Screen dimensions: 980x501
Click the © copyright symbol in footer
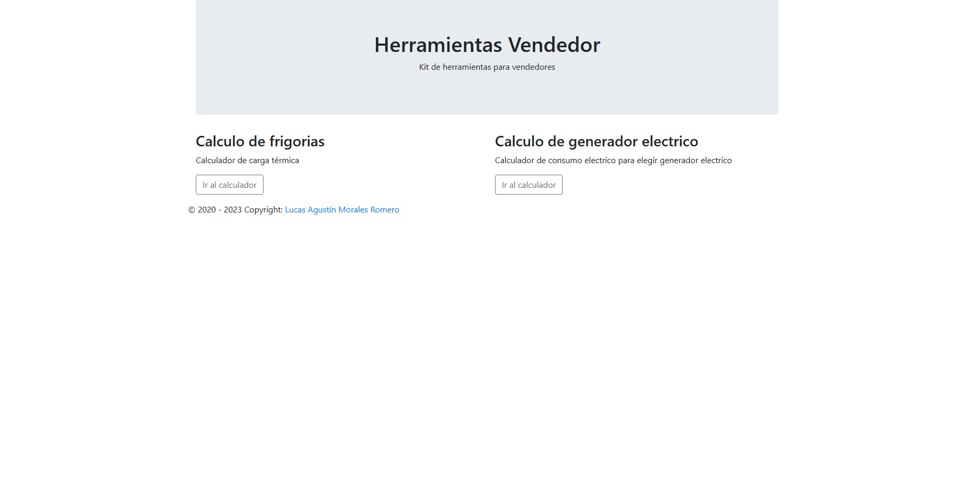192,210
